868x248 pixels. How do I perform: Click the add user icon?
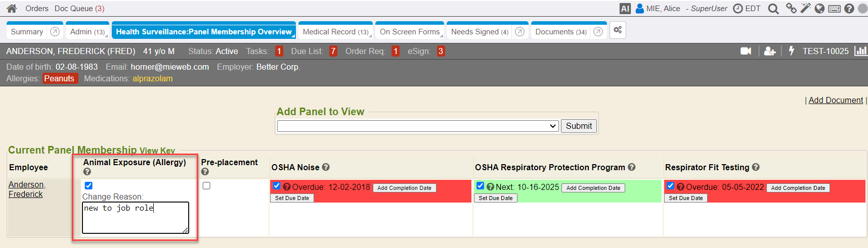[770, 51]
